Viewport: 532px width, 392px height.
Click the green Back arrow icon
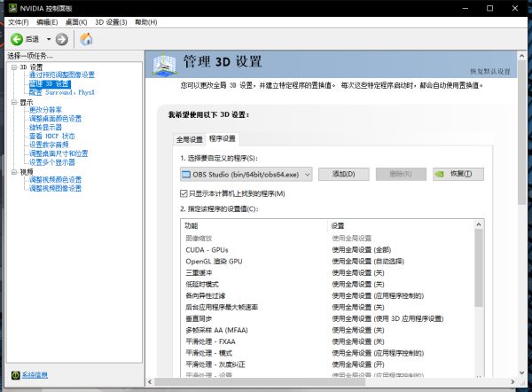[17, 39]
